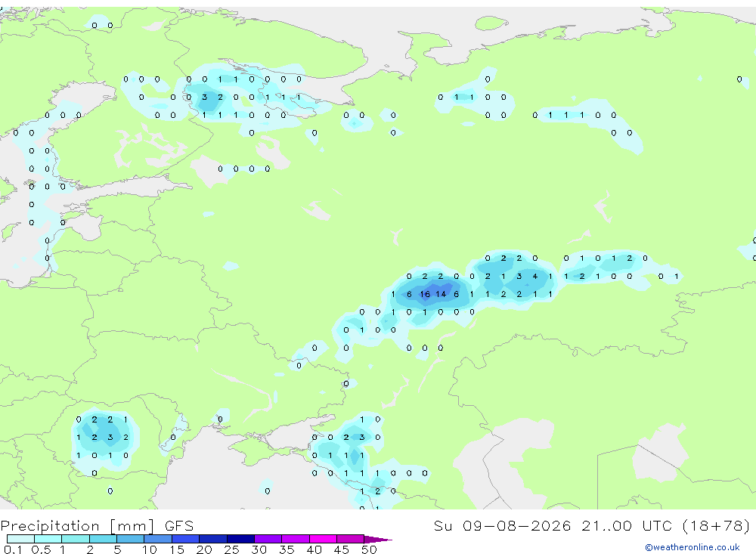Click the "GFS" model label

179,526
